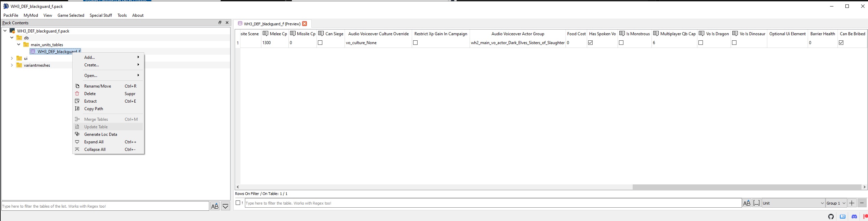Toggle case sensitive button for pack filter
Viewport: 868px width, 221px height.
215,206
